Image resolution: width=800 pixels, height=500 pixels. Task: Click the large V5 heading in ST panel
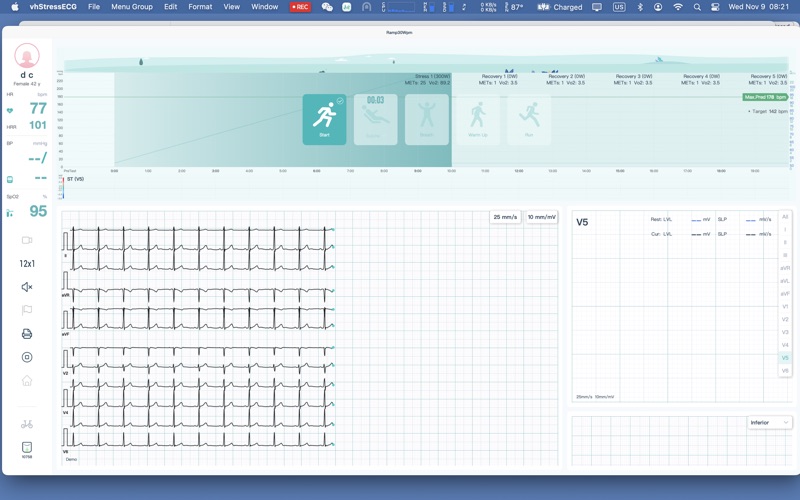pos(582,222)
